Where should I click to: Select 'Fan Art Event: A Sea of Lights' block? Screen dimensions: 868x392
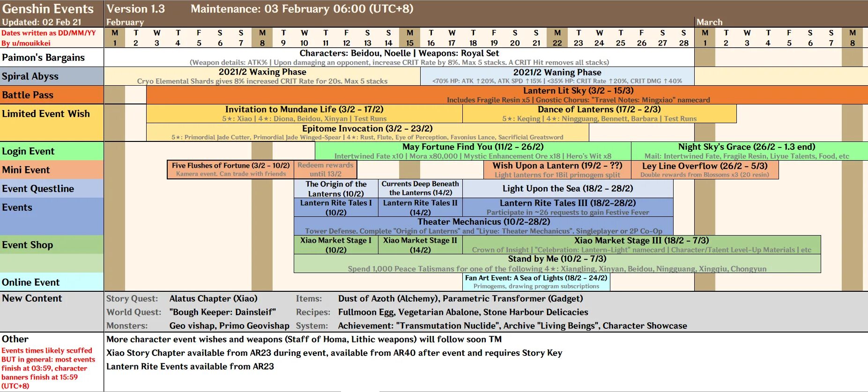point(536,282)
